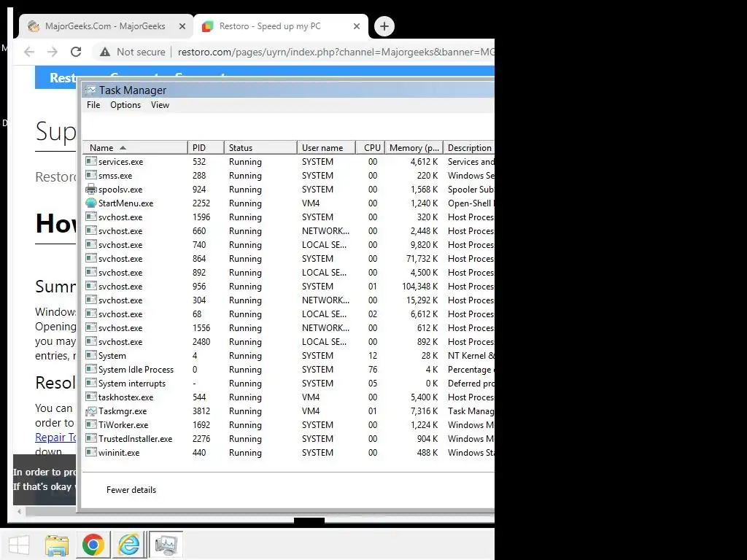Select the System interrupts row
The image size is (747, 560).
[x=289, y=384]
